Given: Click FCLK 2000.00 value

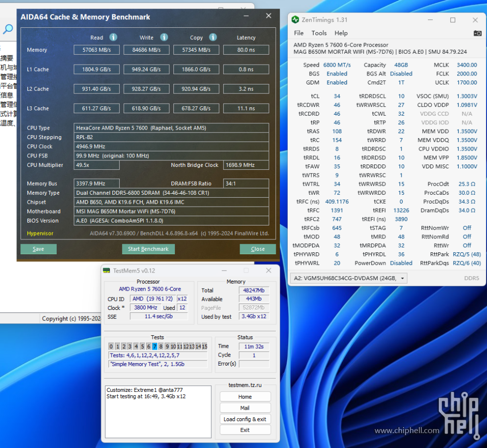Looking at the screenshot, I should tap(467, 74).
